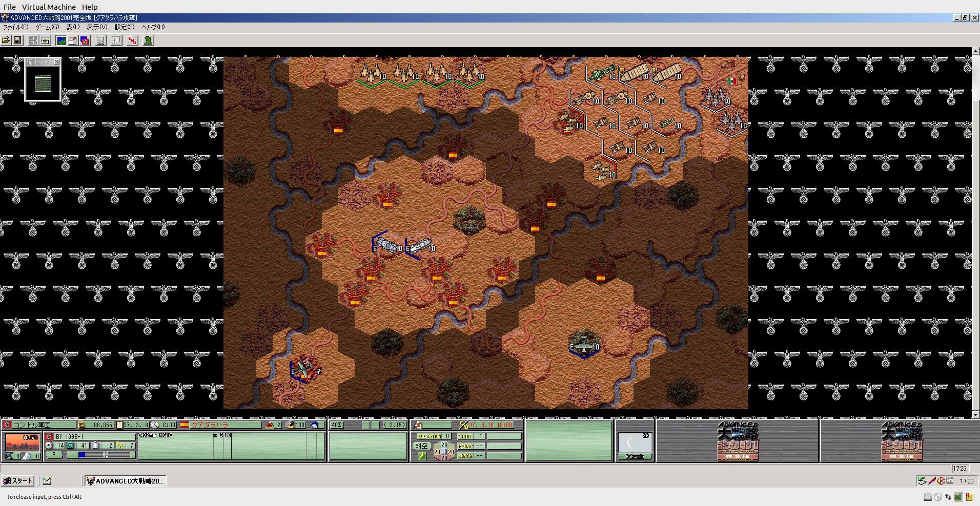The width and height of the screenshot is (980, 506).
Task: Click the floppy disk save icon
Action: click(17, 40)
